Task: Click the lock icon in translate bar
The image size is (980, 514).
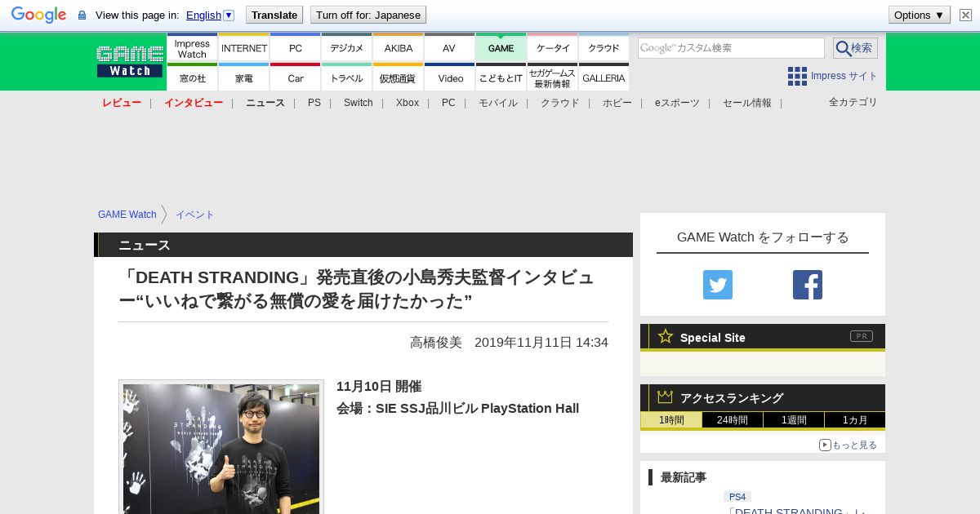Action: tap(82, 16)
